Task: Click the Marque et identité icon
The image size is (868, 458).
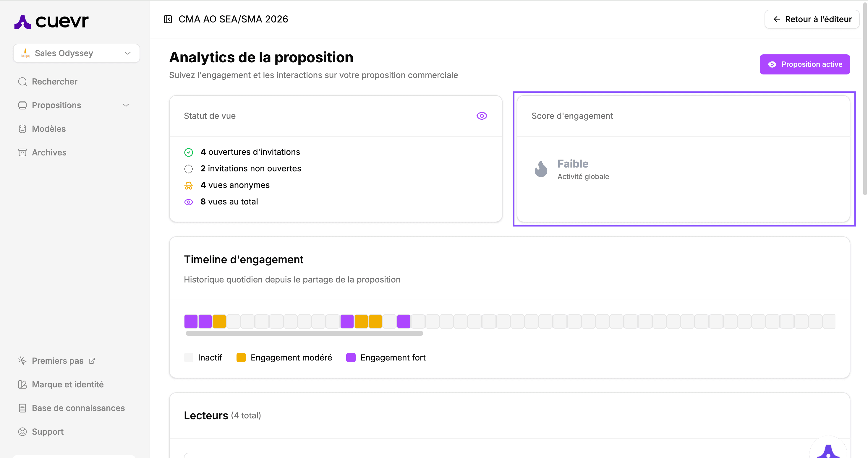Action: pos(22,384)
